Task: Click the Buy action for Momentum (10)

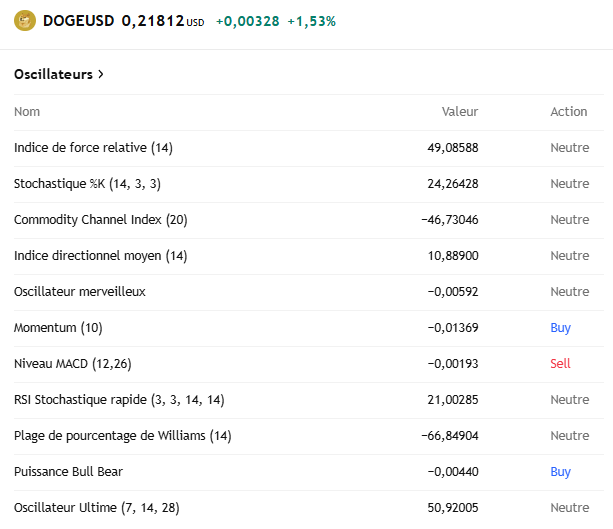Action: coord(560,328)
